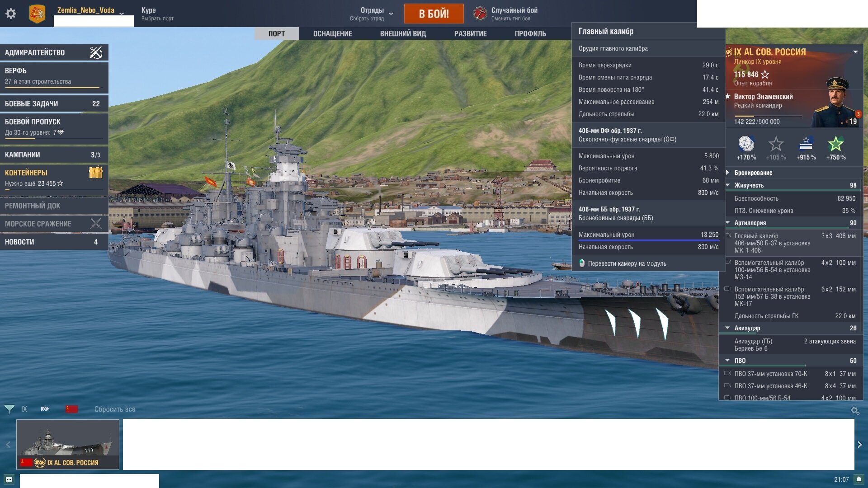
Task: Open the settings gear menu
Action: (x=11, y=14)
